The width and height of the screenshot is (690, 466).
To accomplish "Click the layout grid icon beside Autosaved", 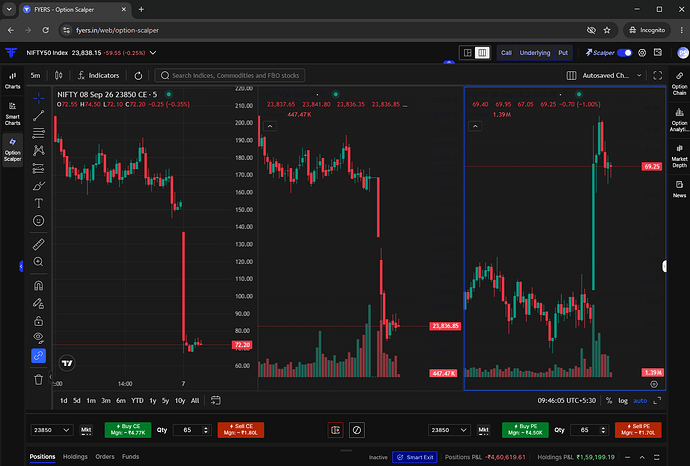I will (571, 76).
